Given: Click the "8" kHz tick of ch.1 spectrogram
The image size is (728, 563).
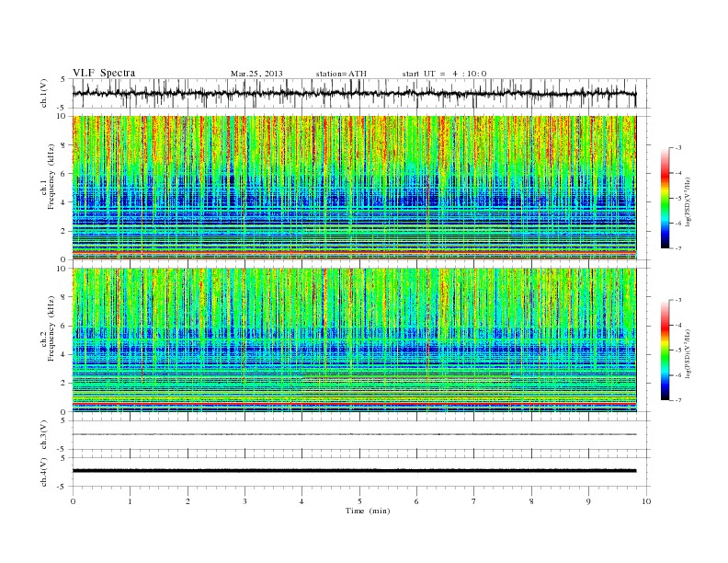Looking at the screenshot, I should click(x=63, y=145).
